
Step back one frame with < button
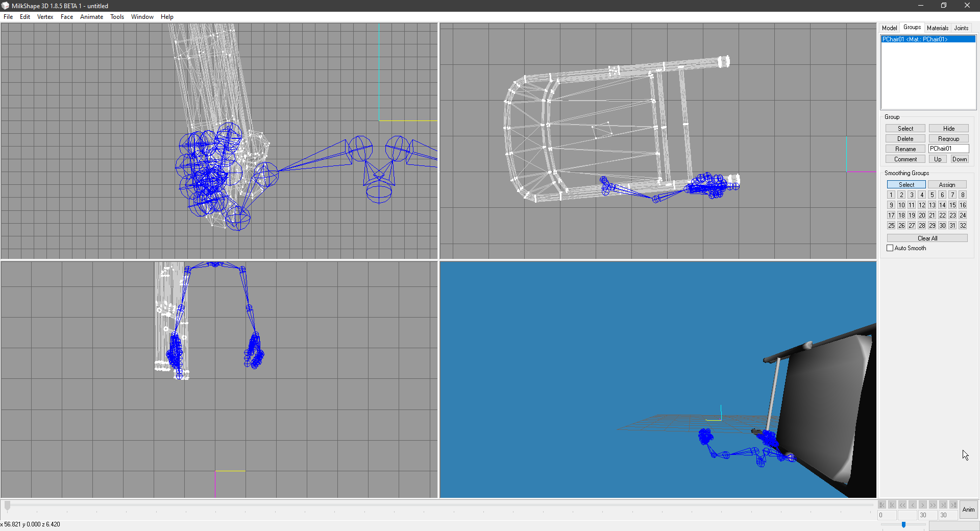point(913,505)
